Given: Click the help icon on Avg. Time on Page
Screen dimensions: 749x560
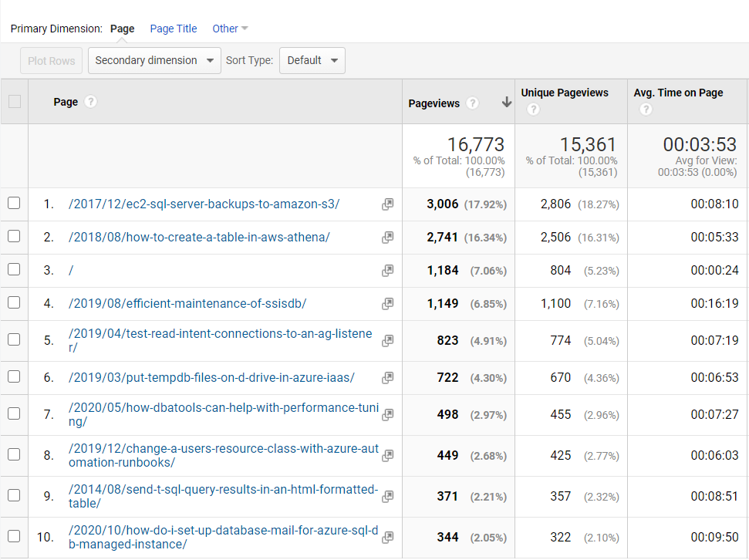Looking at the screenshot, I should [x=646, y=110].
